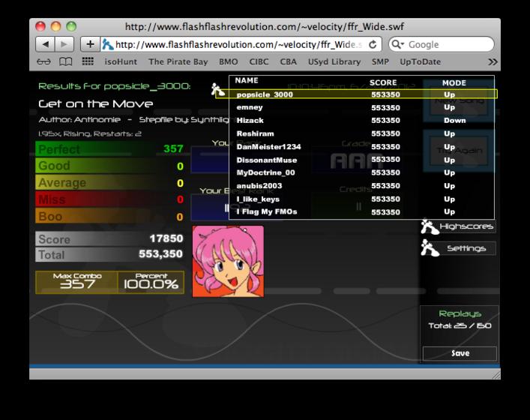Open Top Sites grid icon
This screenshot has height=420, width=530.
click(88, 61)
